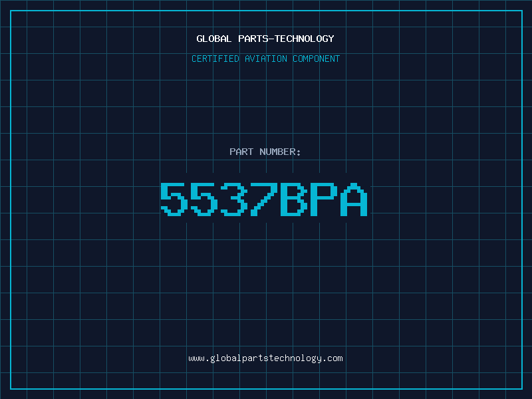Click the GLOBAL PARTS-TECHNOLOGY heading
Viewport: 532px width, 399px height.
(265, 39)
